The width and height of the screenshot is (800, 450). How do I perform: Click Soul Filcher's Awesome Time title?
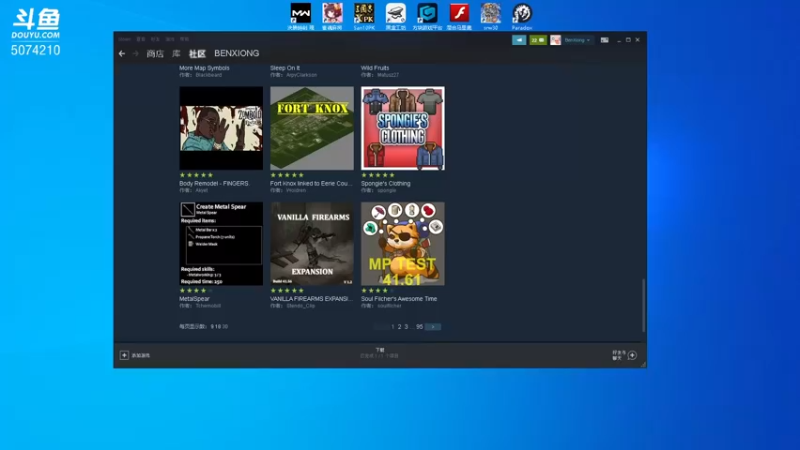tap(399, 298)
